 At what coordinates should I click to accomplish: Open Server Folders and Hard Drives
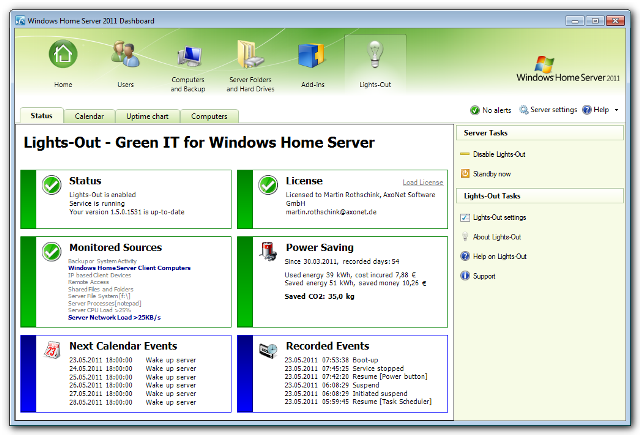tap(250, 67)
